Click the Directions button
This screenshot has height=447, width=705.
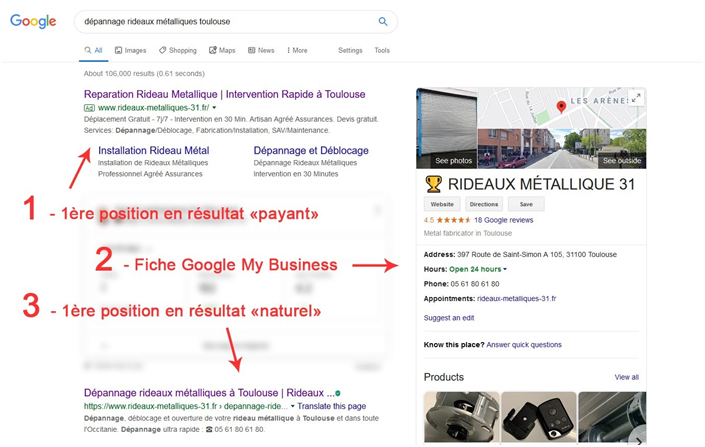484,204
